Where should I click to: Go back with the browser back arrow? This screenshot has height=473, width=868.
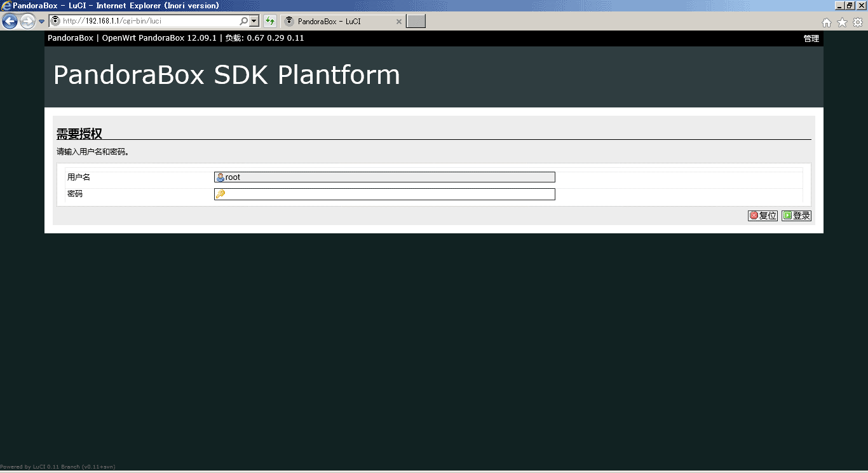[10, 22]
